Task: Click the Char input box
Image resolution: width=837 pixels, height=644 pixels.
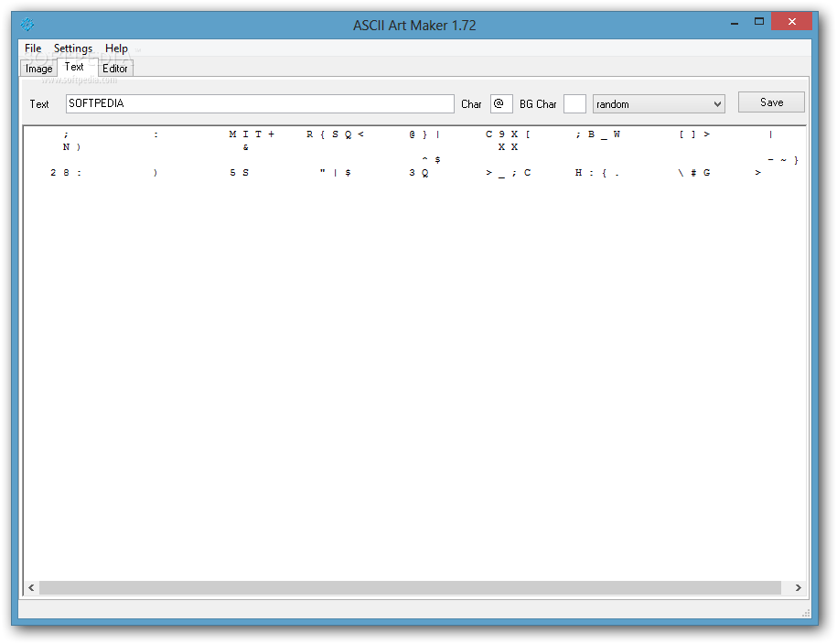Action: [x=501, y=103]
